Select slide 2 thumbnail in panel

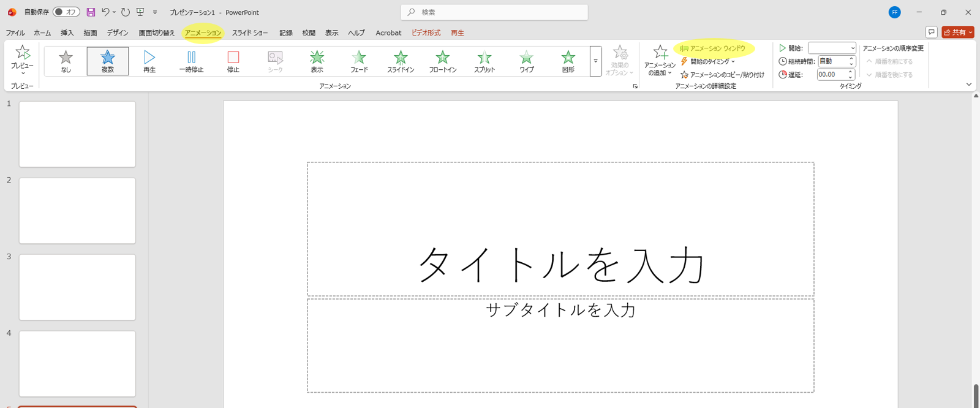pyautogui.click(x=77, y=211)
